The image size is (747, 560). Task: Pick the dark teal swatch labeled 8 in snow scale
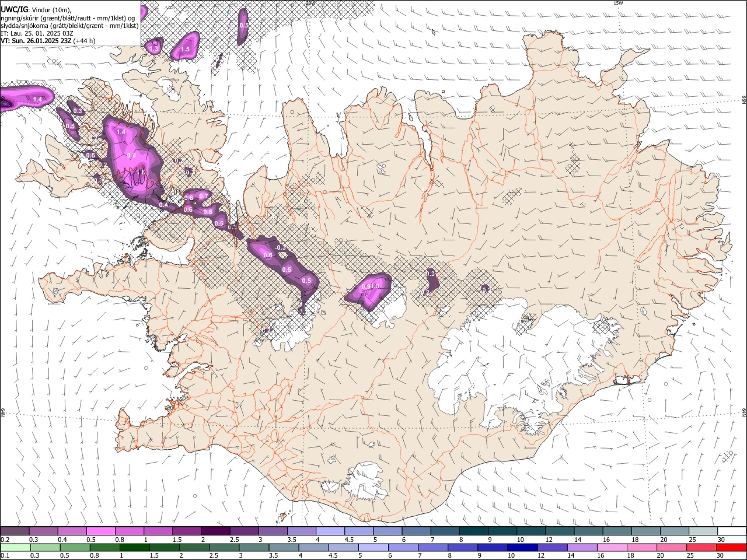473,531
